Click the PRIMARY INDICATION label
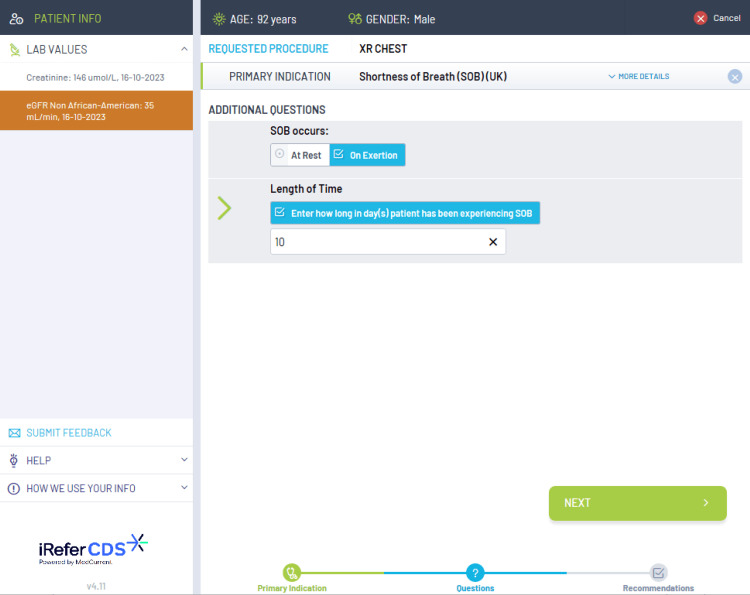 click(x=280, y=77)
